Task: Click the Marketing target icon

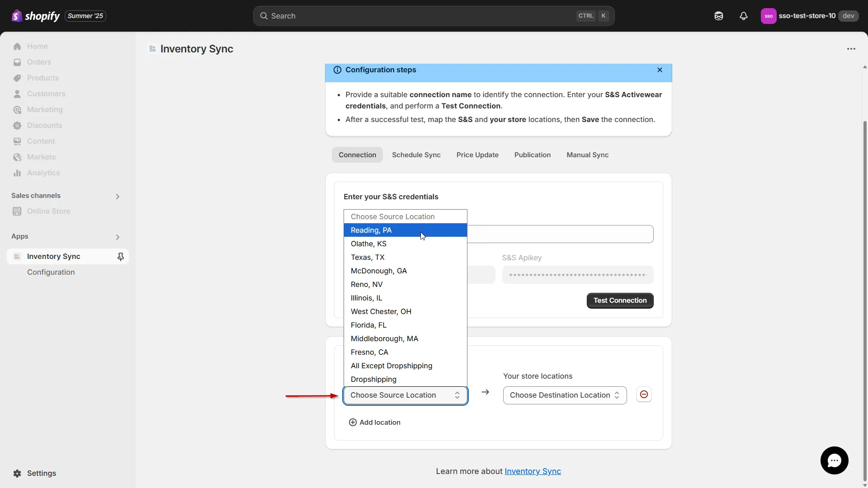Action: pyautogui.click(x=17, y=109)
